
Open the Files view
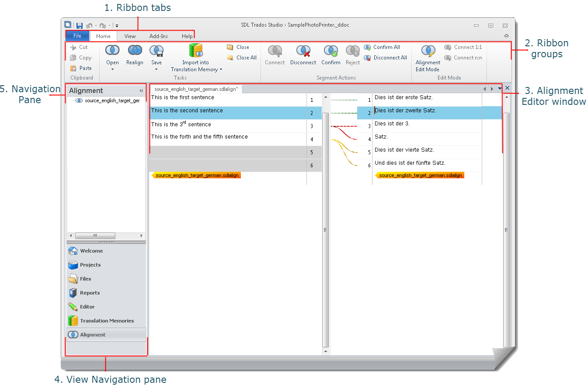[x=106, y=279]
